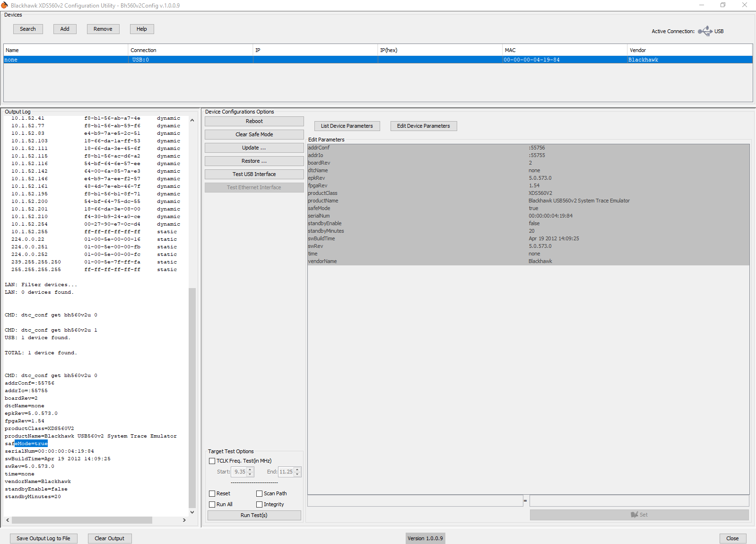Click the output log vertical scrollbar thumb

[192, 397]
